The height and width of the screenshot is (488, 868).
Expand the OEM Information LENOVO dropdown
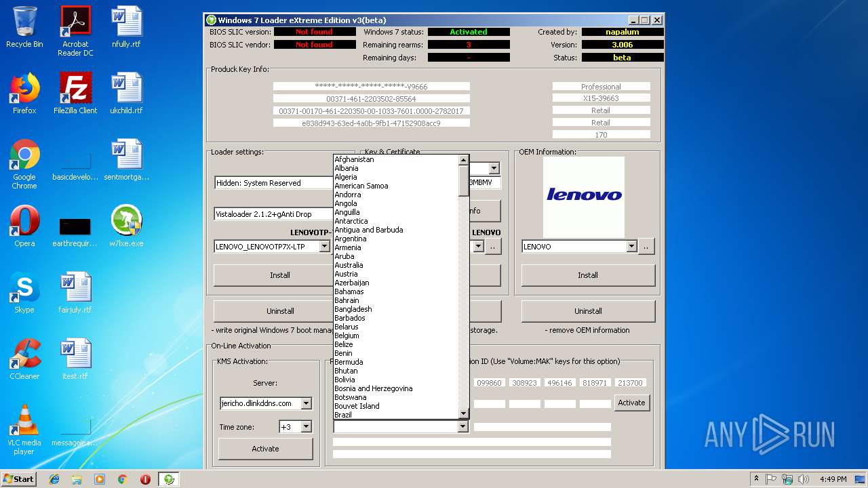coord(632,247)
